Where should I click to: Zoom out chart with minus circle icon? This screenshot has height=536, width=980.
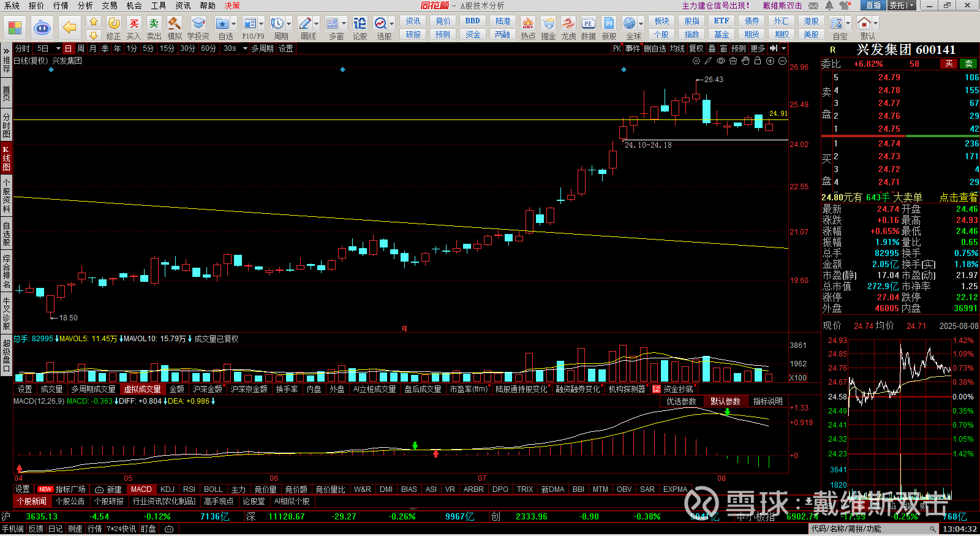click(782, 61)
